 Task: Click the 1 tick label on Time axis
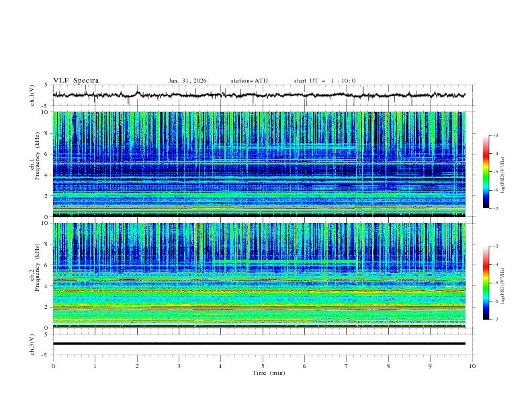(x=95, y=366)
